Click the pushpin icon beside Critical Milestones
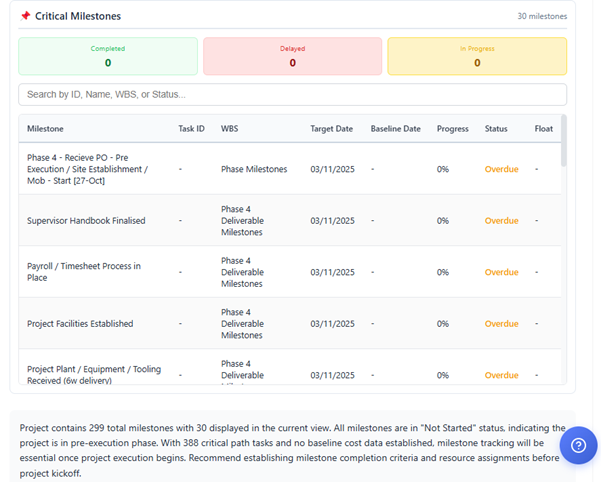Viewport: 601px width, 482px height. tap(25, 16)
